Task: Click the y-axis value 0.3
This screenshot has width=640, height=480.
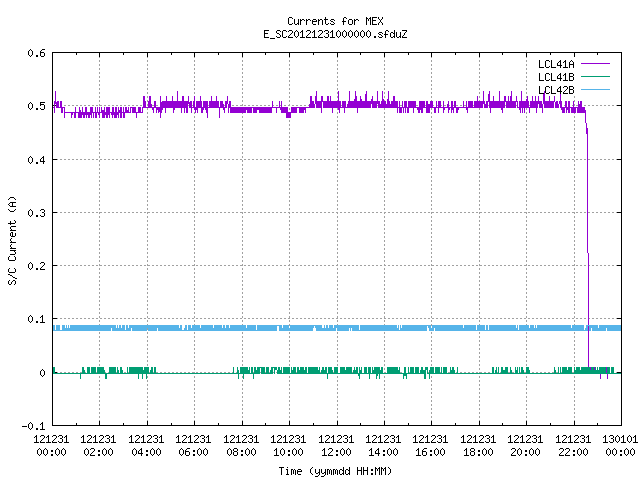Action: 36,213
